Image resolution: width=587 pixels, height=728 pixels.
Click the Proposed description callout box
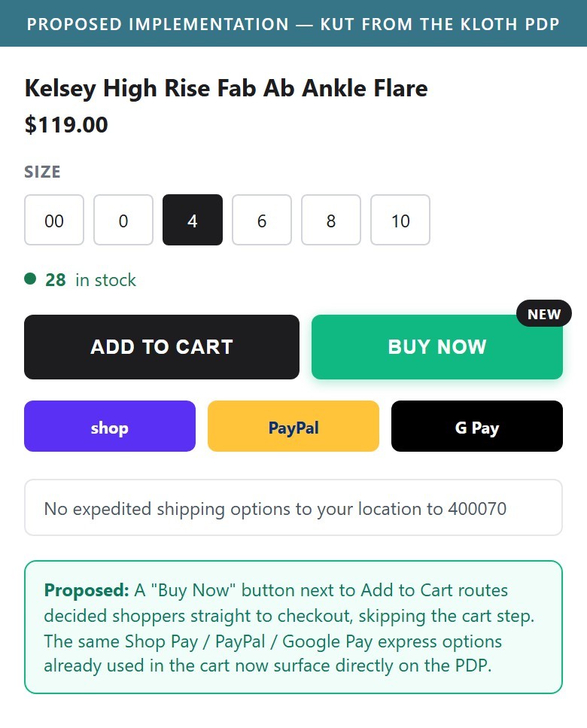coord(293,627)
